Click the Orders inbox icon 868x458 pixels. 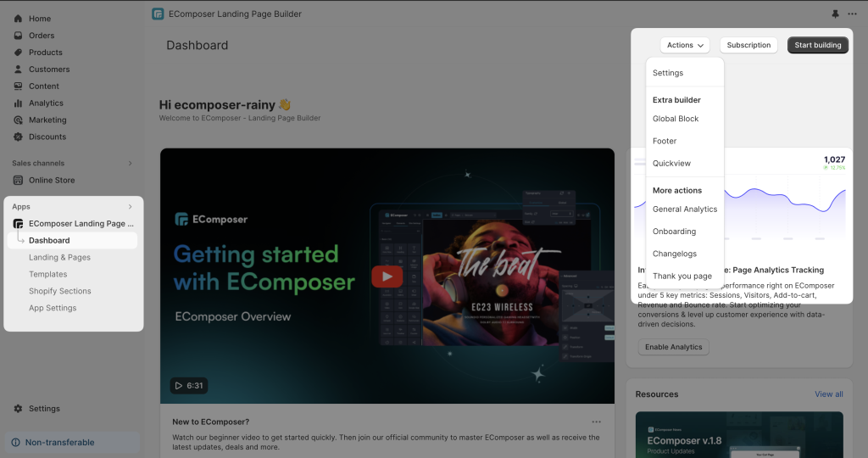pyautogui.click(x=18, y=36)
